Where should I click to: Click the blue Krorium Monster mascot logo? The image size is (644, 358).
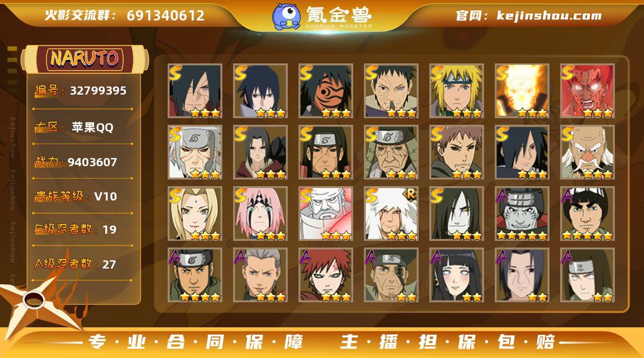pos(286,16)
